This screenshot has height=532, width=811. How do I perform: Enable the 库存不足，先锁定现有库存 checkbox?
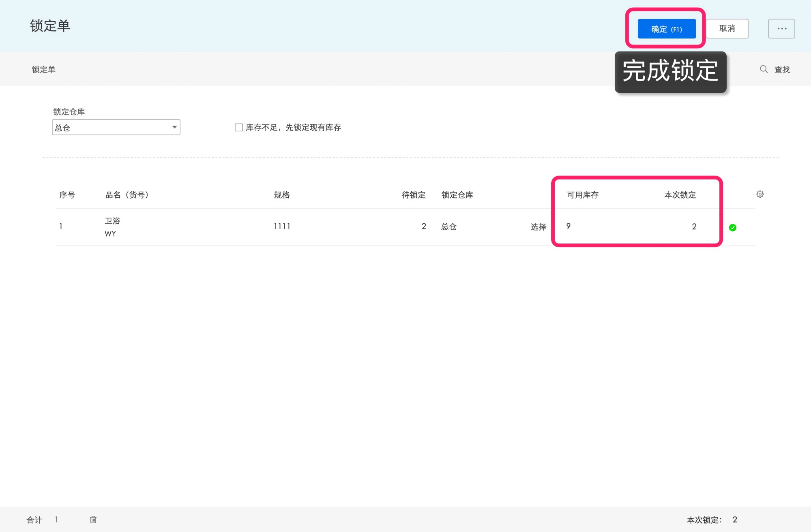point(239,128)
